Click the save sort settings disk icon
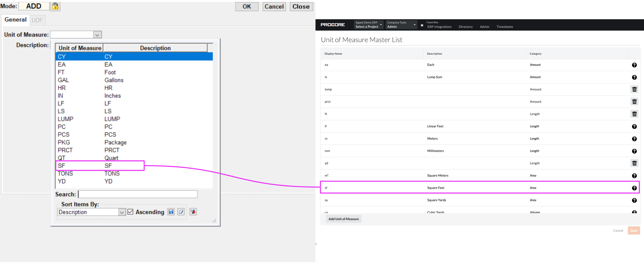 171,212
